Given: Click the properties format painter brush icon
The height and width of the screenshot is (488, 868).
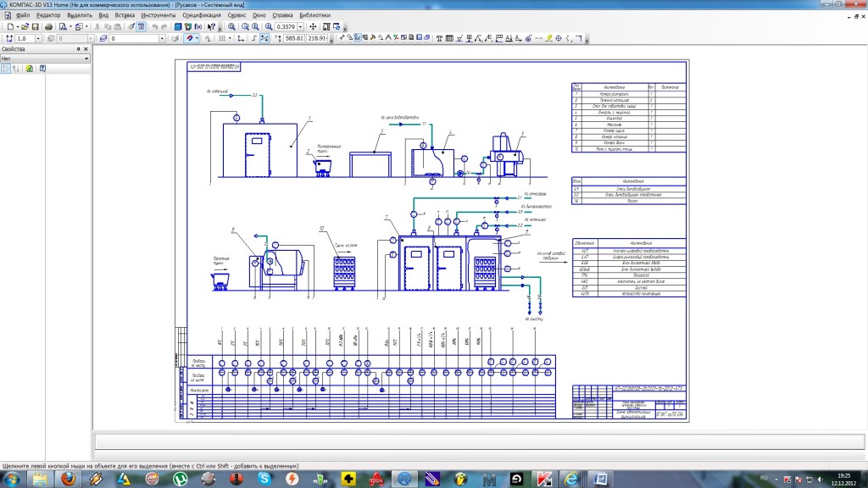Looking at the screenshot, I should click(x=131, y=26).
